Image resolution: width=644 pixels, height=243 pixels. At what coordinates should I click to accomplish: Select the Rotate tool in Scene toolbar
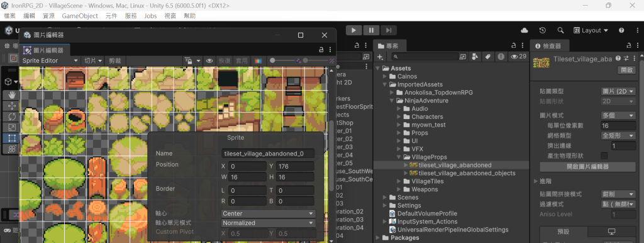12,116
